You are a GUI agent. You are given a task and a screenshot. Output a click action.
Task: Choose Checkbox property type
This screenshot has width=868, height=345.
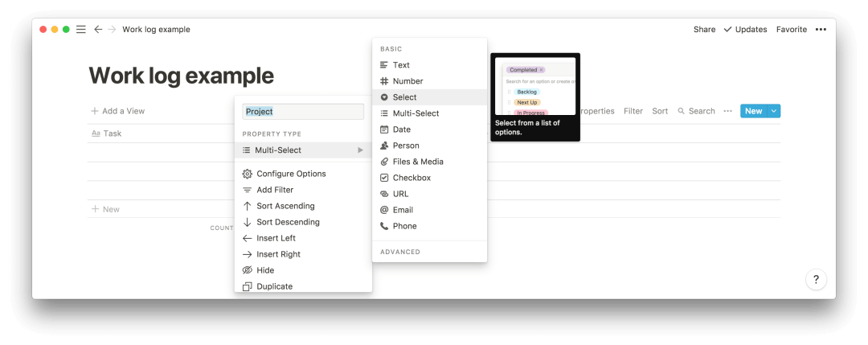click(x=429, y=177)
